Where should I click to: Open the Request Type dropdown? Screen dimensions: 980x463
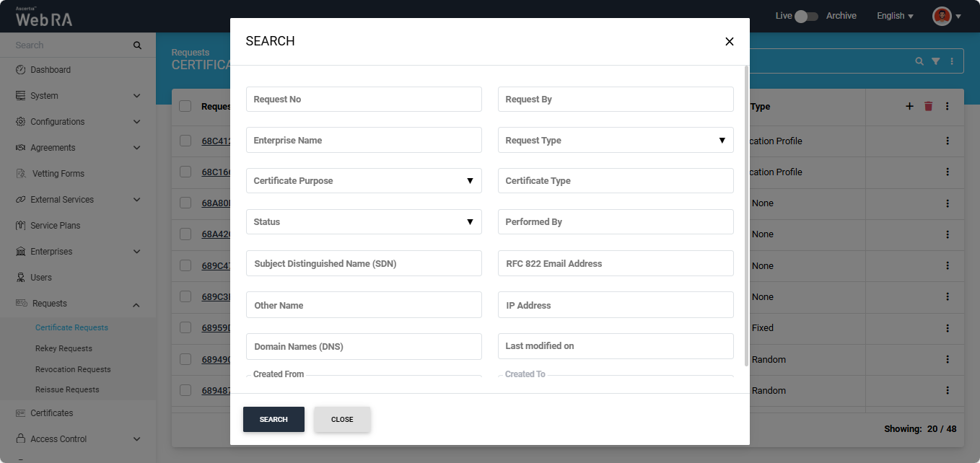[x=616, y=140]
